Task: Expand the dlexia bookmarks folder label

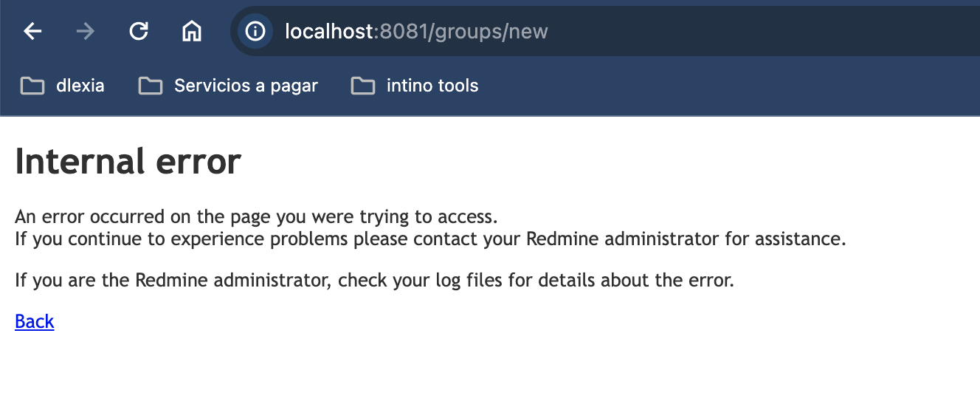Action: click(x=80, y=86)
